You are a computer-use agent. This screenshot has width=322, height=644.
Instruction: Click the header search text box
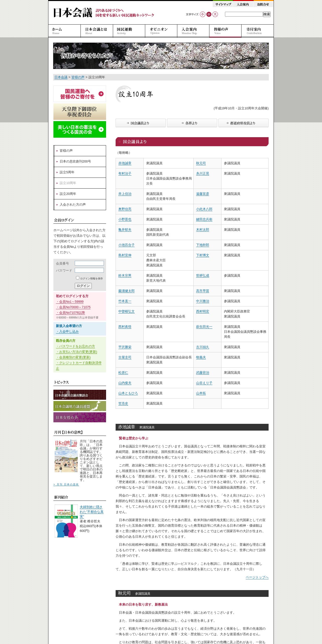(x=244, y=14)
